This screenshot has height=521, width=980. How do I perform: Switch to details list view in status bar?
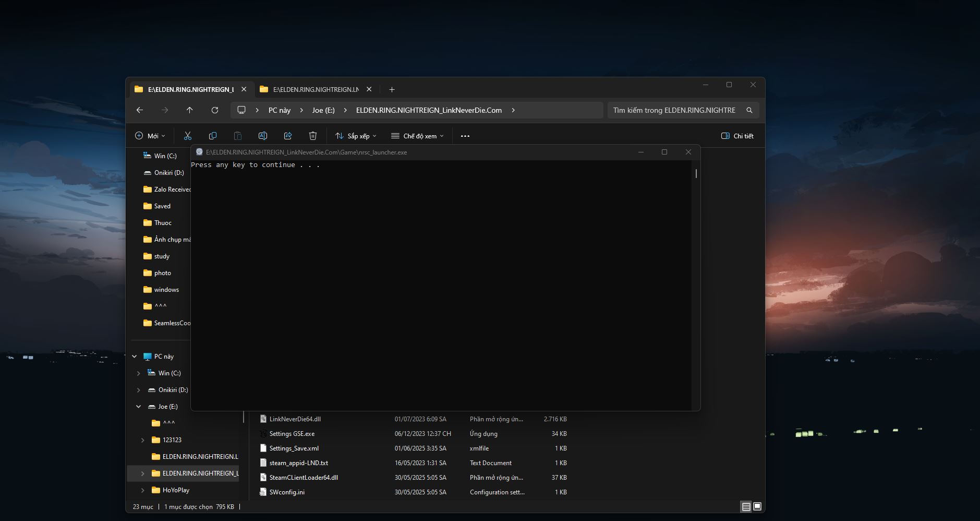(746, 506)
